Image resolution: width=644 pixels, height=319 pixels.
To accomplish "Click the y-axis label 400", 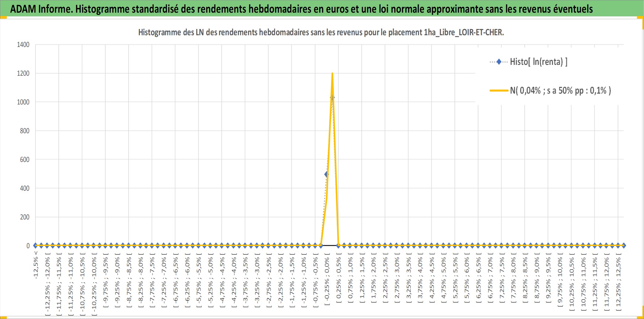I will (x=25, y=188).
